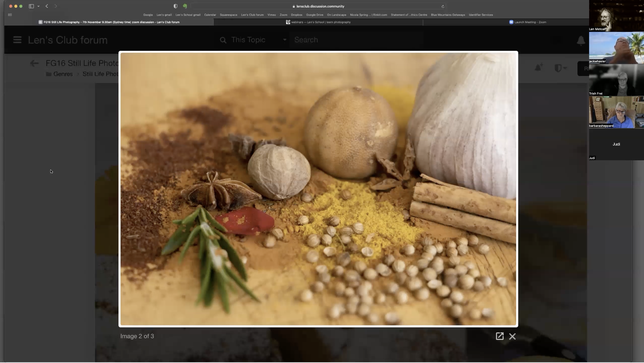Open the sidebar options chevron

(38, 6)
